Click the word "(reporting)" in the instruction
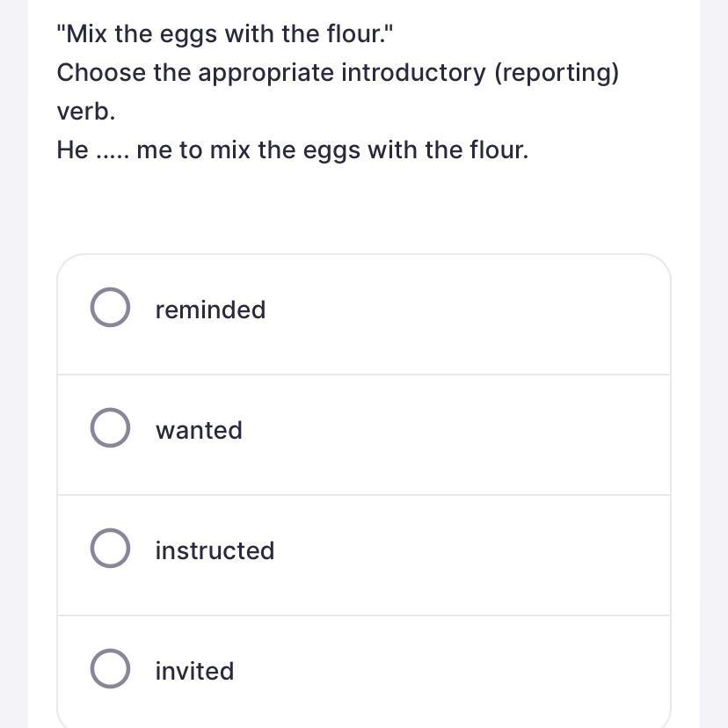 pyautogui.click(x=556, y=73)
